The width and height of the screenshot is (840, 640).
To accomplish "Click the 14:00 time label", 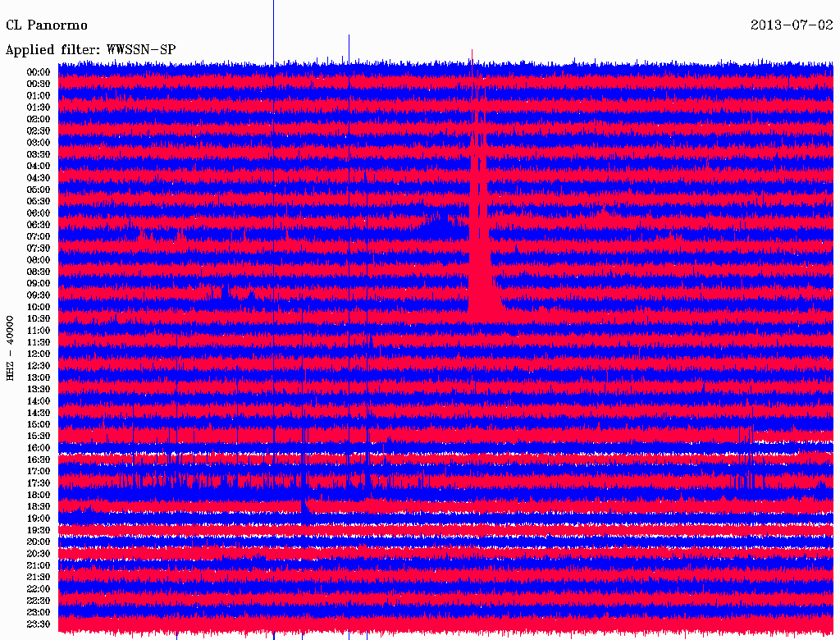I will [x=38, y=401].
